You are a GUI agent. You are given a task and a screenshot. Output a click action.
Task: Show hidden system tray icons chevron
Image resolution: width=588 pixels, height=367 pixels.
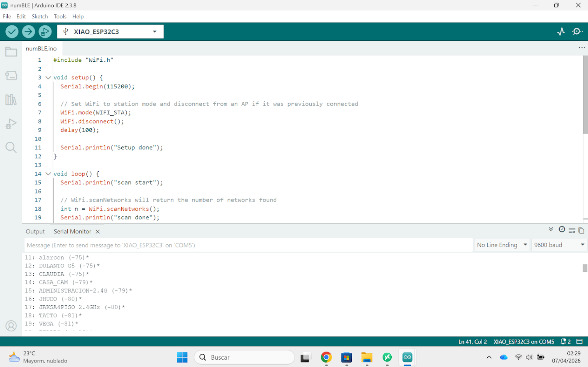click(x=489, y=357)
